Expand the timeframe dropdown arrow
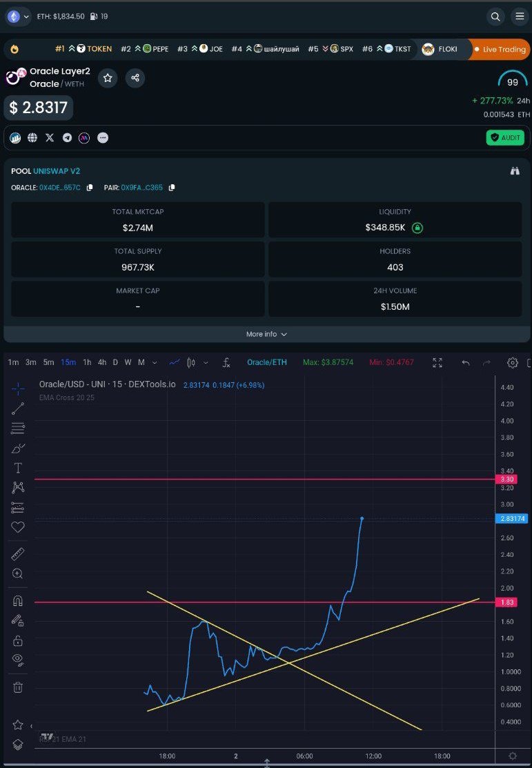This screenshot has height=768, width=532. tap(155, 363)
